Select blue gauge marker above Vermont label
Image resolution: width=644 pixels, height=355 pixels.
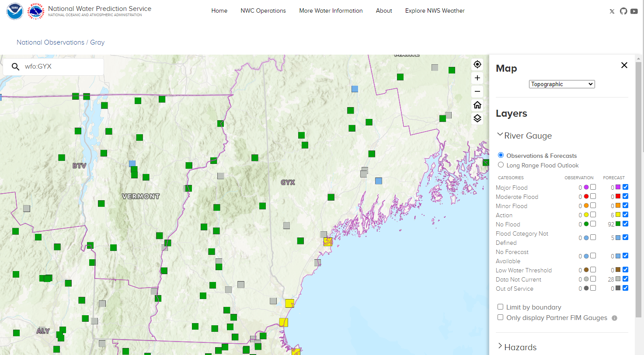(x=132, y=164)
